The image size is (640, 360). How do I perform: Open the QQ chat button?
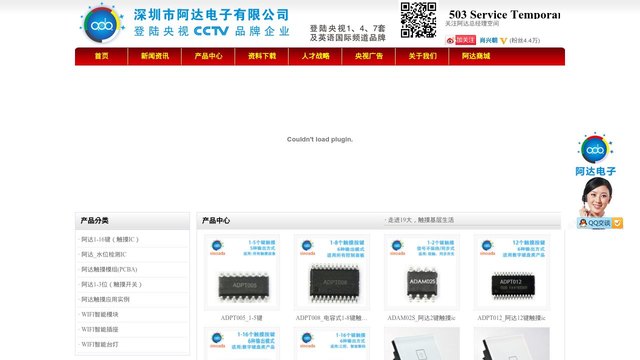(x=595, y=223)
